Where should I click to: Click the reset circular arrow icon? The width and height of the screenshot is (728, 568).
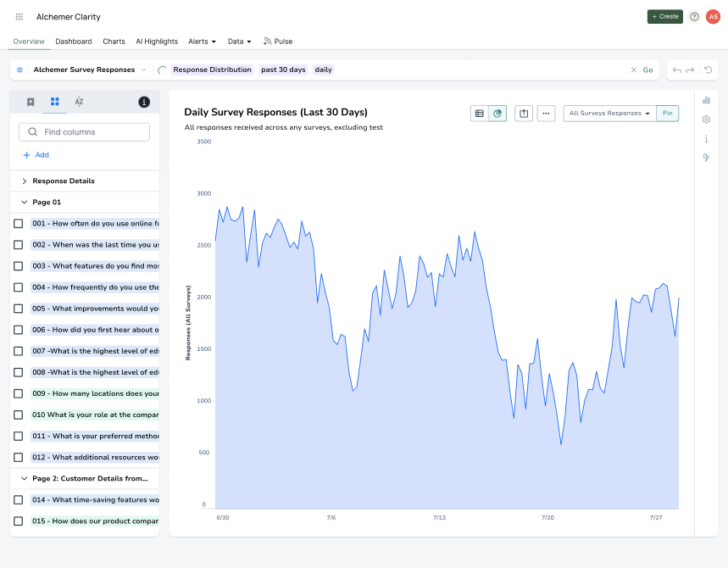[x=708, y=70]
